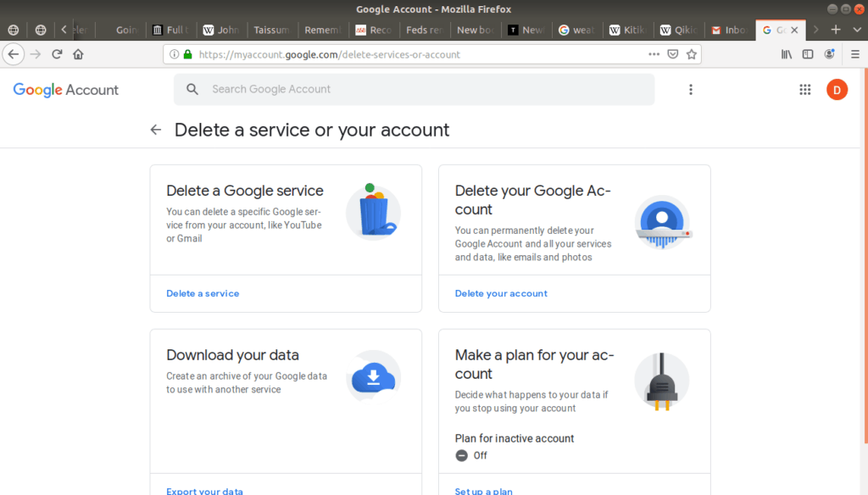868x495 pixels.
Task: Click the trash bin illustration
Action: (374, 211)
